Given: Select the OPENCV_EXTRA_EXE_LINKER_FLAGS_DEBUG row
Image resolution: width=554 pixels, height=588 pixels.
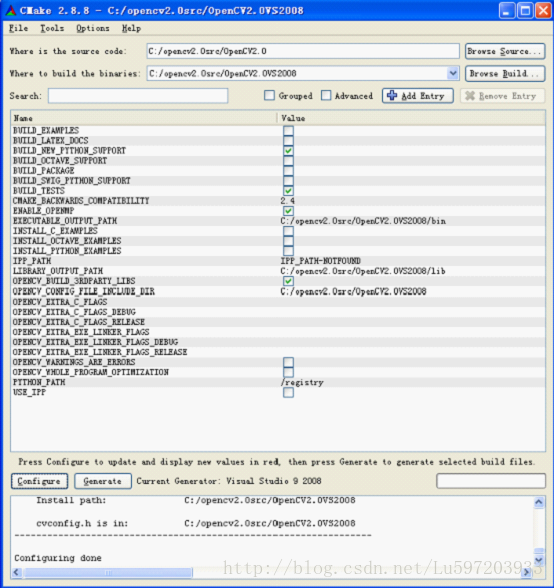Looking at the screenshot, I should [278, 342].
